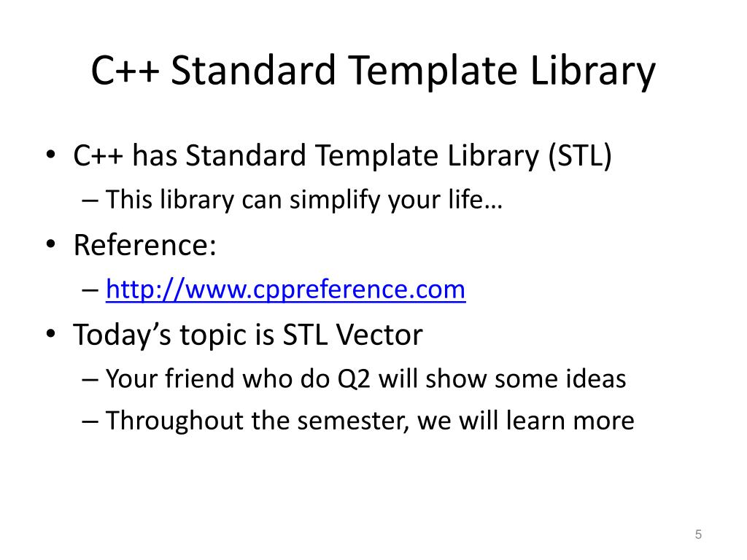Click the dash before the cppreference link

pos(90,290)
